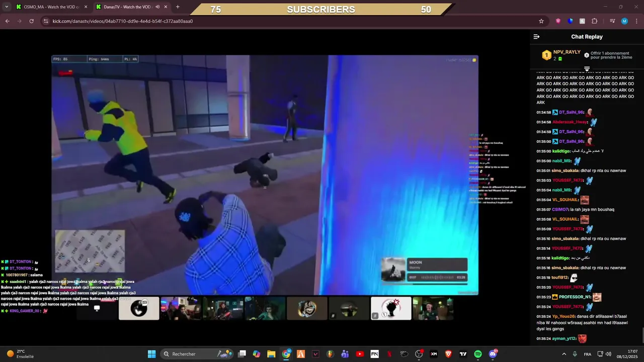Click the video player to pause
644x362 pixels.
click(x=265, y=174)
